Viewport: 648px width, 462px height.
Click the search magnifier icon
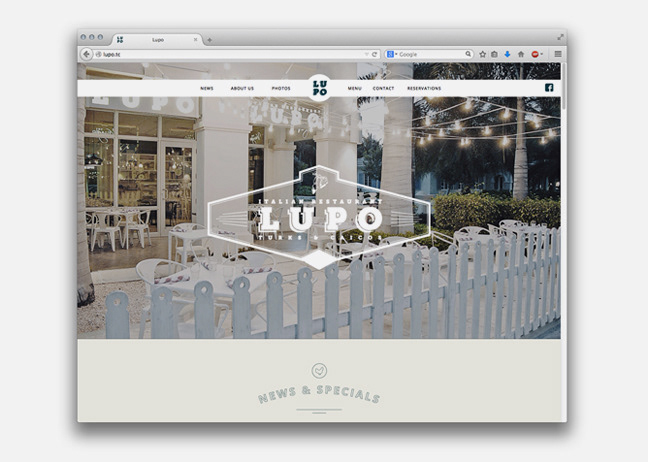[468, 54]
